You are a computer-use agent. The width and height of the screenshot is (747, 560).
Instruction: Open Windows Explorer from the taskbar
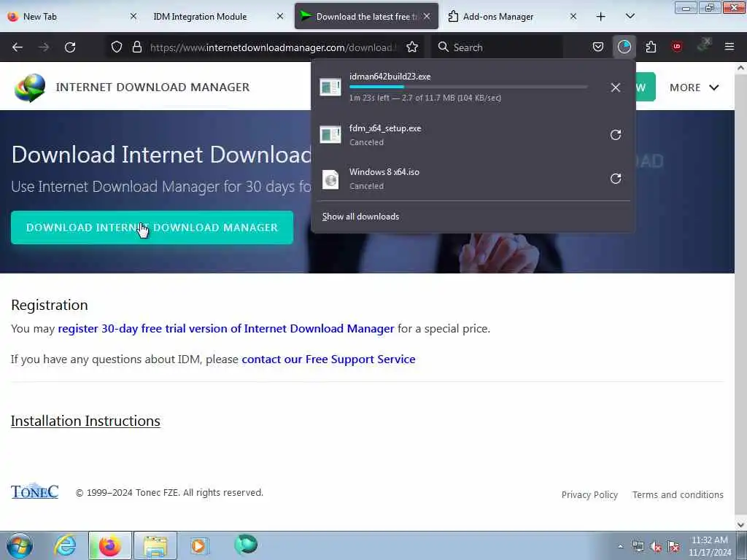pos(155,545)
